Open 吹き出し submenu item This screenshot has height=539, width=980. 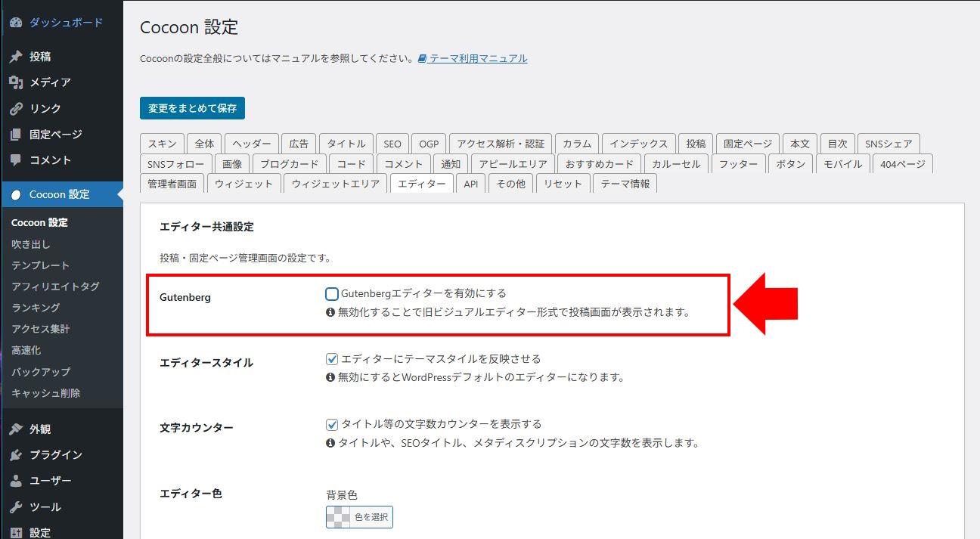(x=31, y=244)
